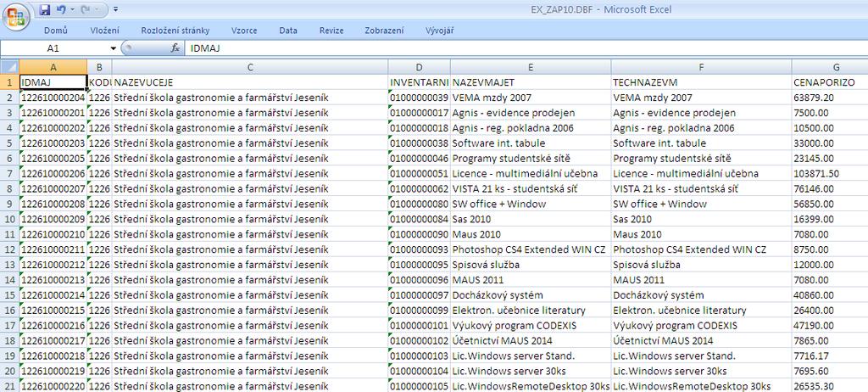Image resolution: width=868 pixels, height=392 pixels.
Task: Click Licence - multimediální učebna in column F
Action: (x=701, y=174)
